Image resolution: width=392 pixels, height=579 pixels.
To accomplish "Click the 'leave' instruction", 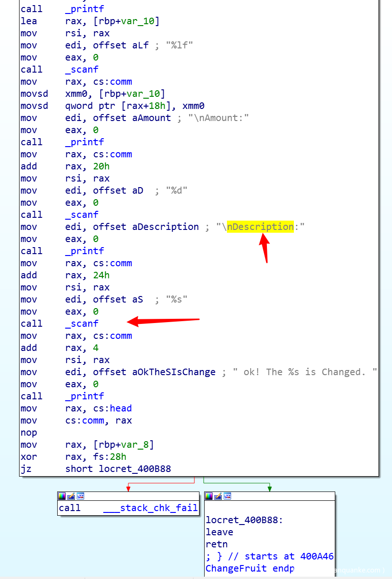I will pyautogui.click(x=219, y=532).
